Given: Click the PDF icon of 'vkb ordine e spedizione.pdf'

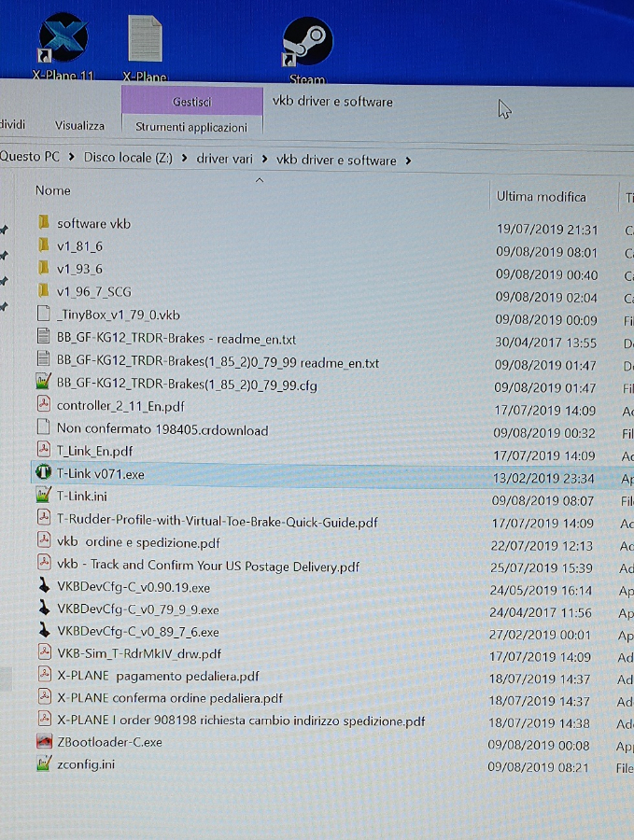Looking at the screenshot, I should pos(43,539).
